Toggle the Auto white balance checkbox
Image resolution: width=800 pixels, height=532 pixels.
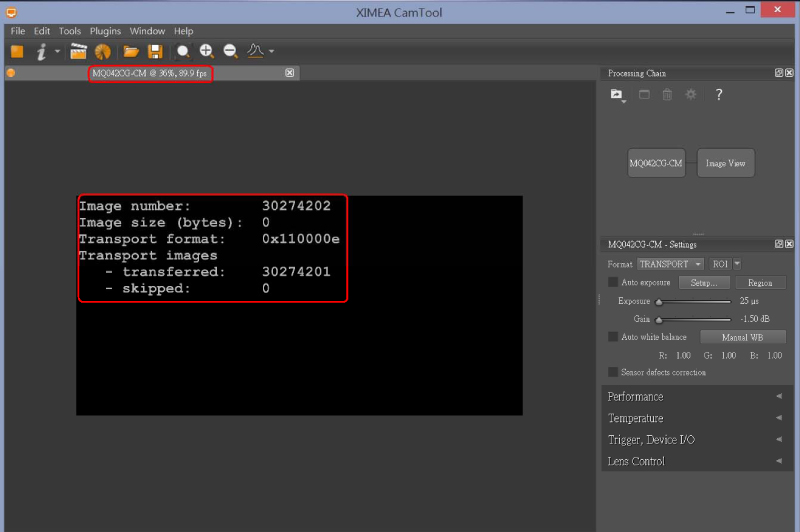pyautogui.click(x=613, y=337)
